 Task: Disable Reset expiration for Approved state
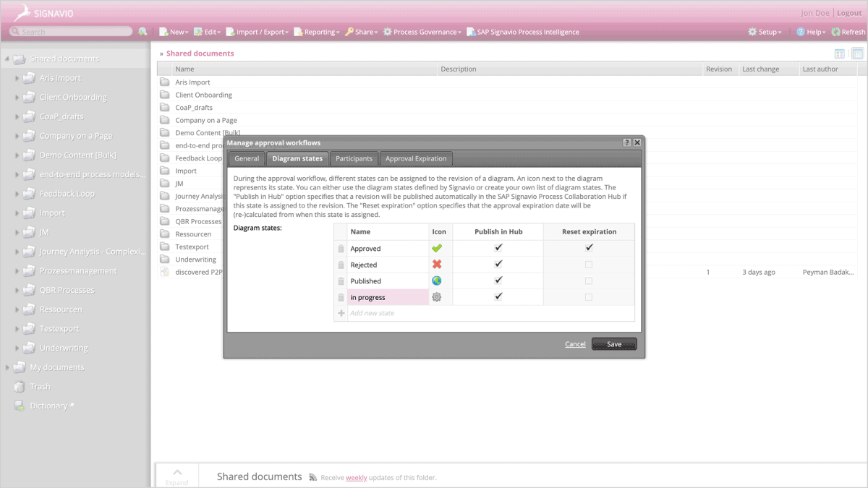click(589, 249)
